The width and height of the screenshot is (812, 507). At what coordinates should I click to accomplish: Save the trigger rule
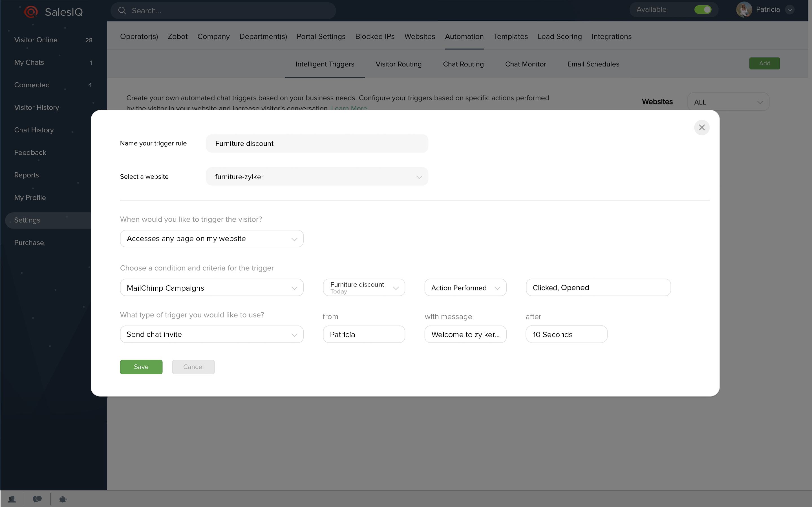tap(141, 366)
